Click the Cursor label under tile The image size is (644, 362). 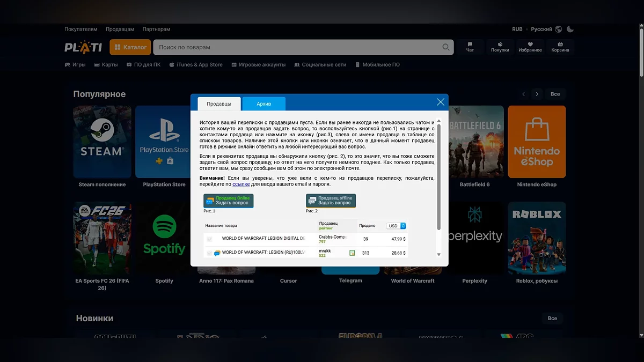(288, 280)
